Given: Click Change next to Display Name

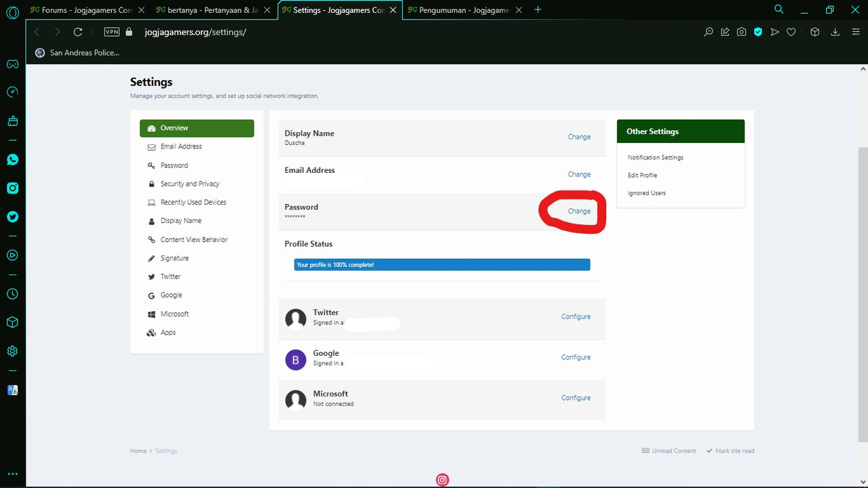Looking at the screenshot, I should click(579, 137).
